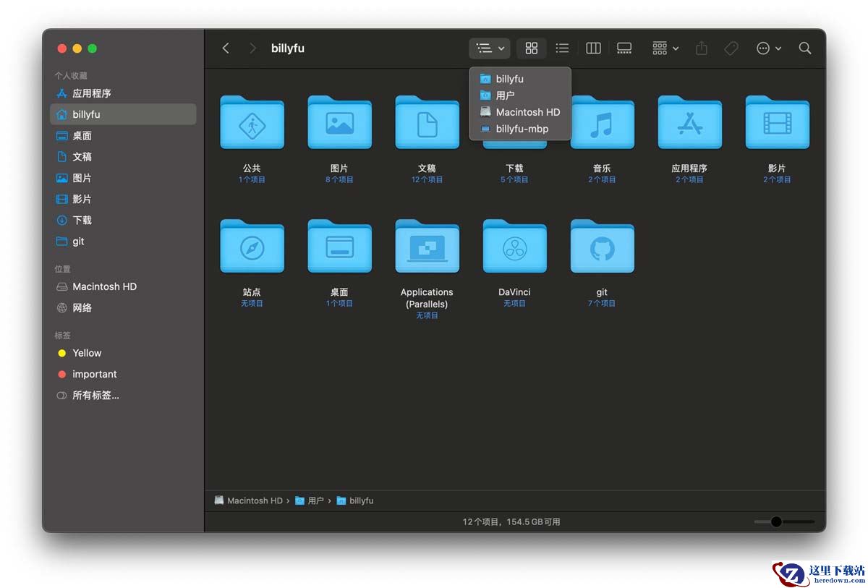Open the group-by dropdown
Viewport: 868px width, 588px height.
pyautogui.click(x=665, y=48)
